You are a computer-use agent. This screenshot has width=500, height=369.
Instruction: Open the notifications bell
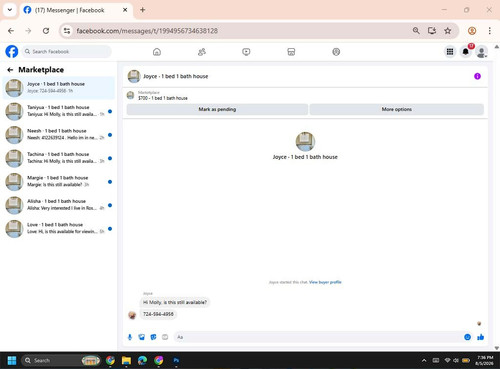click(x=466, y=52)
